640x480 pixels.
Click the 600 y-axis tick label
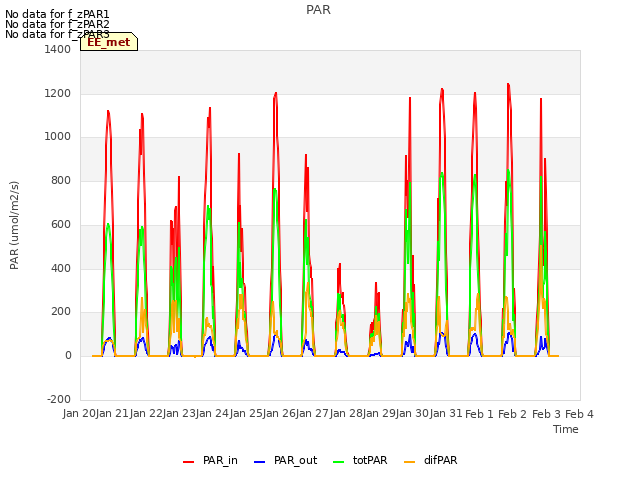[x=61, y=224]
